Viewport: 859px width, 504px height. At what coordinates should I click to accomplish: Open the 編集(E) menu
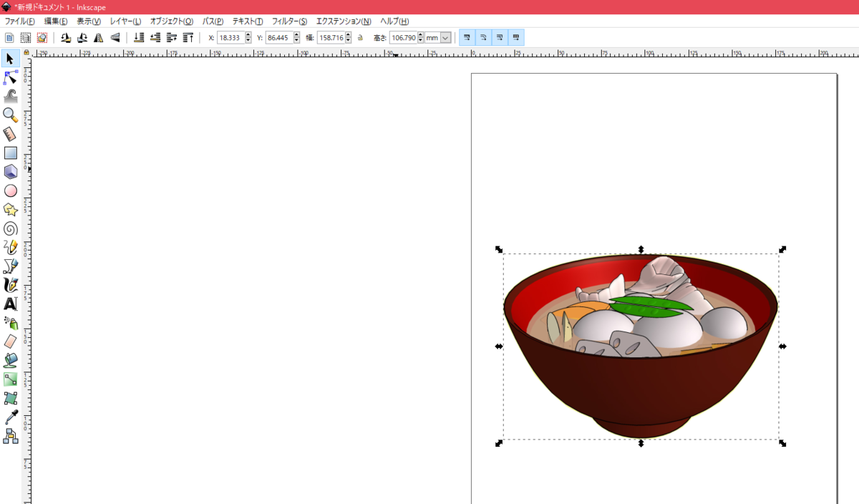(56, 21)
